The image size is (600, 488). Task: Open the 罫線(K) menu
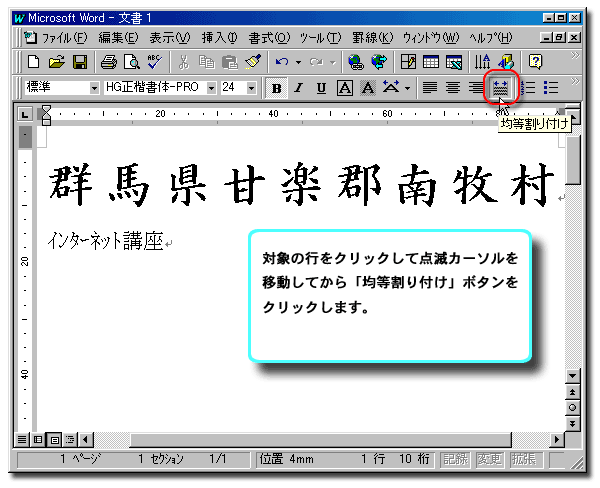click(372, 38)
